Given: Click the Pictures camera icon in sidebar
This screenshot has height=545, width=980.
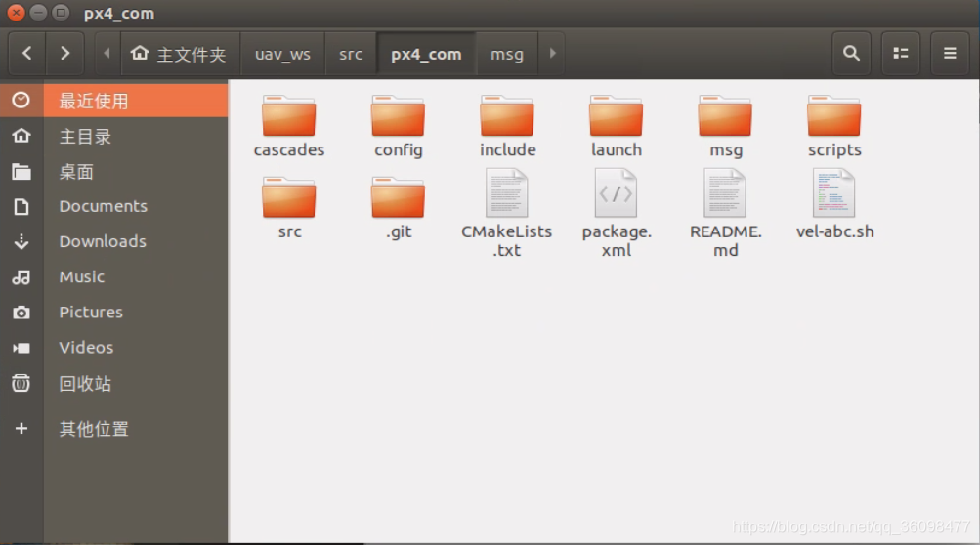Looking at the screenshot, I should click(21, 313).
